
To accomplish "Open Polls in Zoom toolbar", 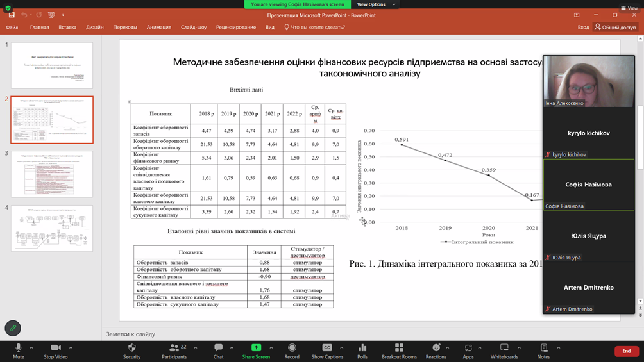I will point(362,351).
